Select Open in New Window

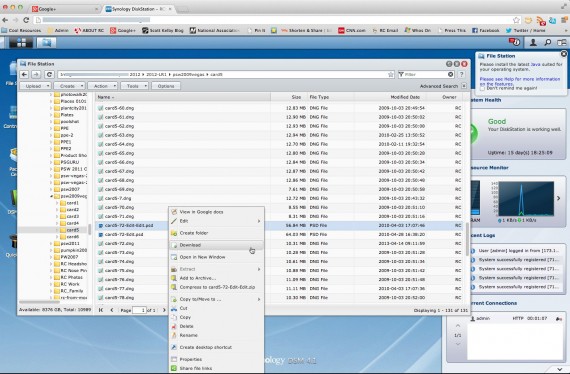click(217, 257)
